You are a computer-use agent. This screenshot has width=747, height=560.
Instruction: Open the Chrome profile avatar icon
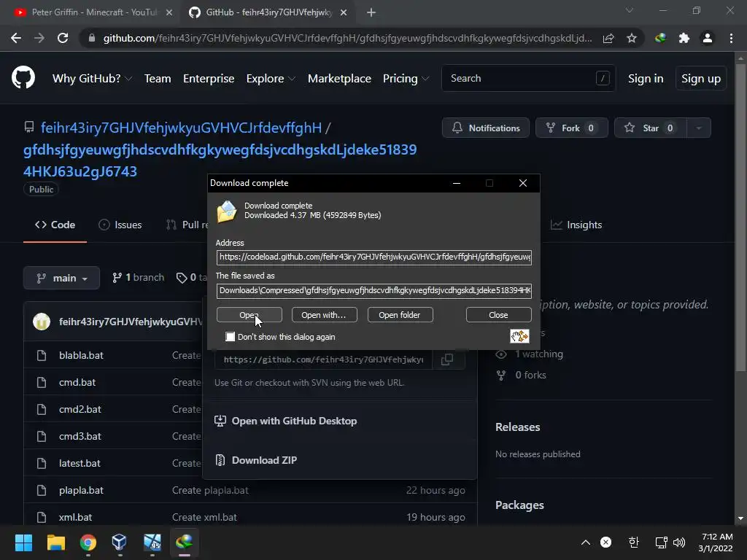pos(708,38)
